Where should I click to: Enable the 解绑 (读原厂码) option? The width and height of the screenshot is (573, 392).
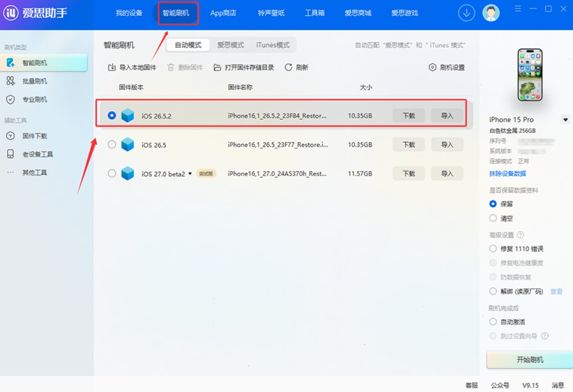[493, 291]
